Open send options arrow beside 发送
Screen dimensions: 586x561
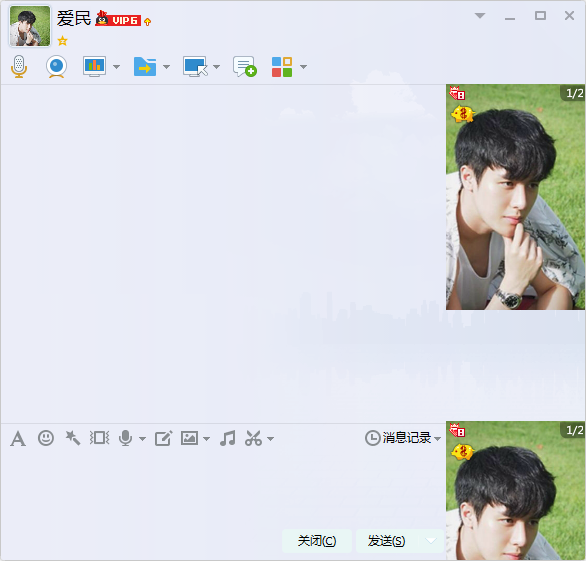[431, 540]
